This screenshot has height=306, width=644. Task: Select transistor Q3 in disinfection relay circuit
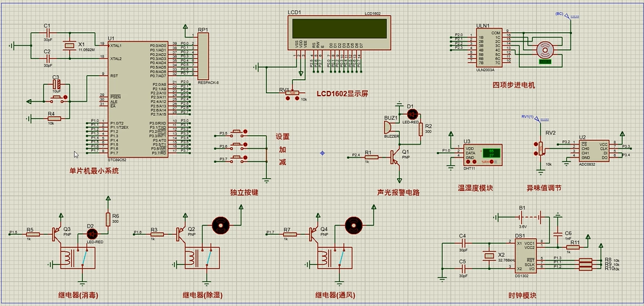point(58,234)
